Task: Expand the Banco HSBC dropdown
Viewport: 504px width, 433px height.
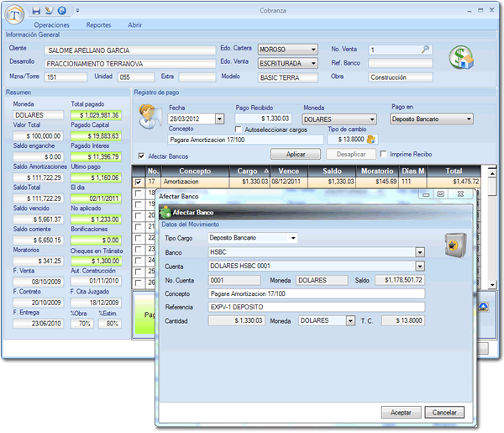Action: coord(420,252)
